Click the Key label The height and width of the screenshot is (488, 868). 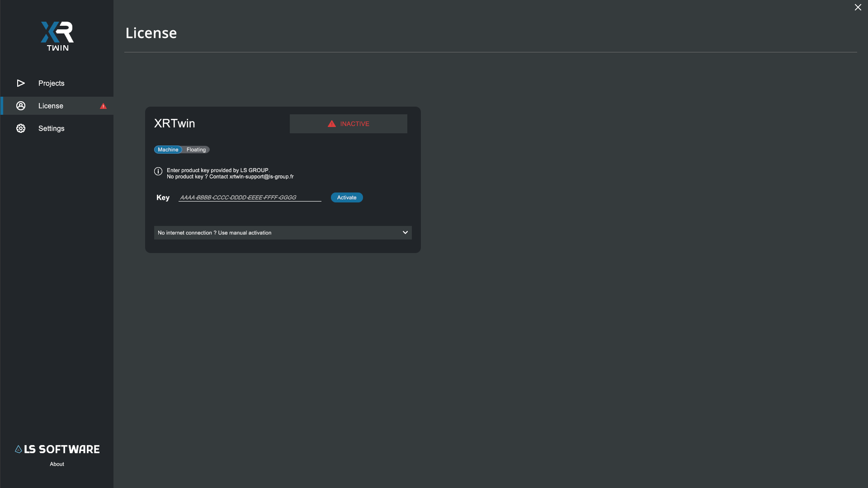pos(163,197)
